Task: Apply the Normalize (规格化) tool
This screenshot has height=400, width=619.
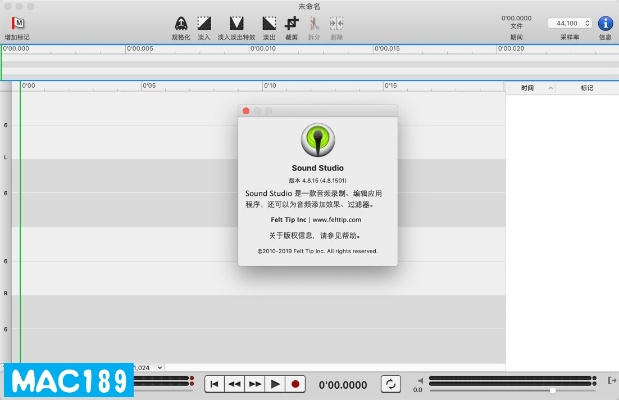Action: (181, 24)
